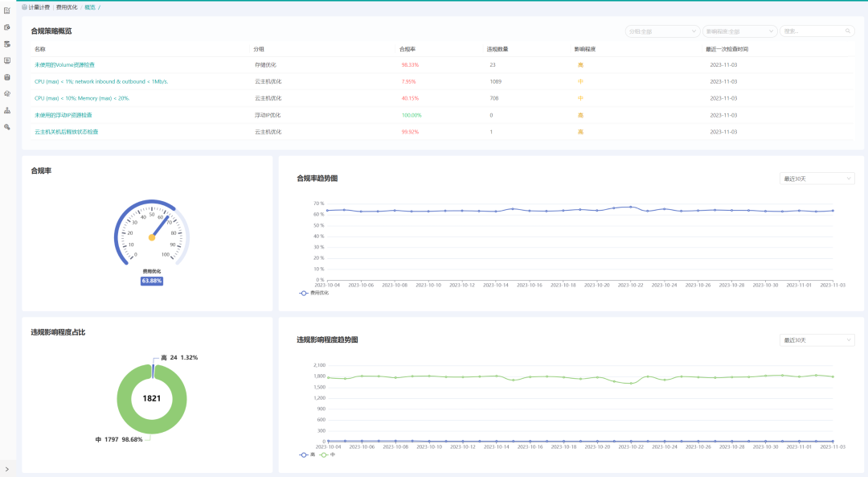The height and width of the screenshot is (477, 868).
Task: Open the 分组:全部 group filter dropdown
Action: click(x=662, y=31)
